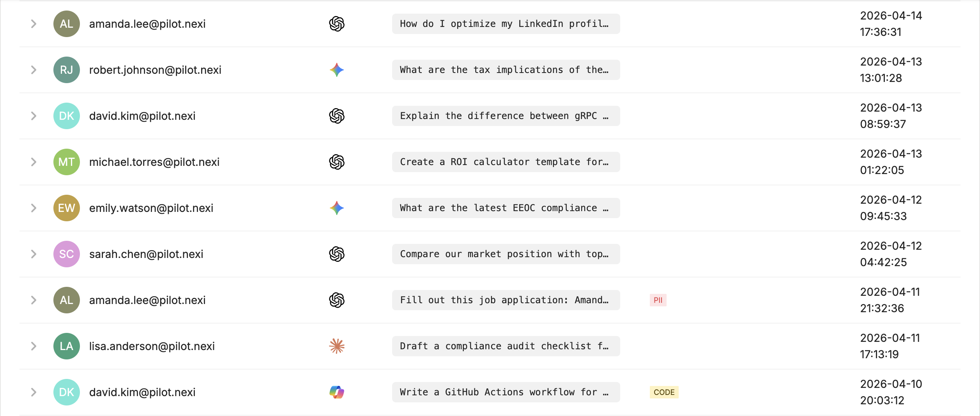This screenshot has width=980, height=416.
Task: Expand lisa.anderson's compliance audit row
Action: pos(34,346)
